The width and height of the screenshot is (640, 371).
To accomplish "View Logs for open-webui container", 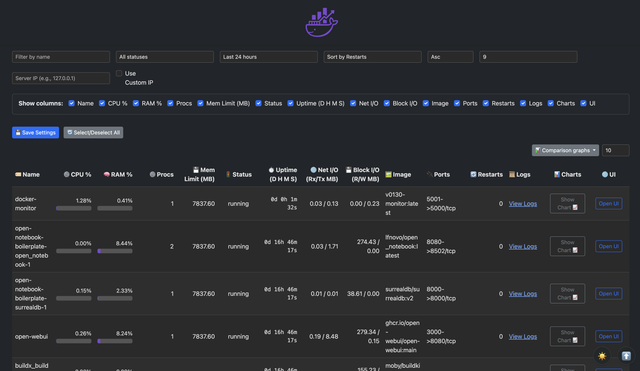I will click(522, 337).
